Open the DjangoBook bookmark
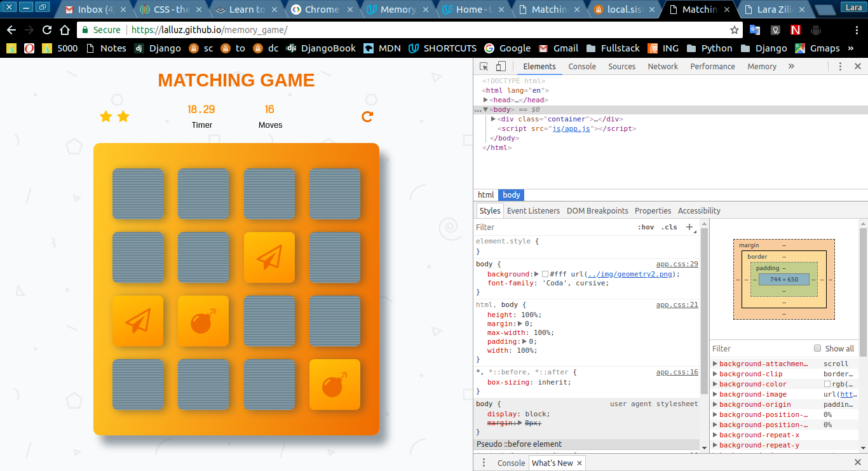 [320, 48]
